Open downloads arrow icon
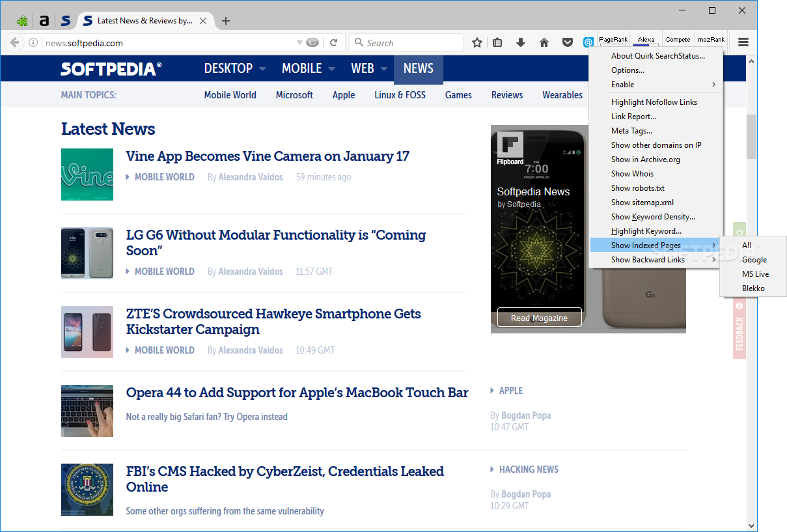 pyautogui.click(x=521, y=43)
